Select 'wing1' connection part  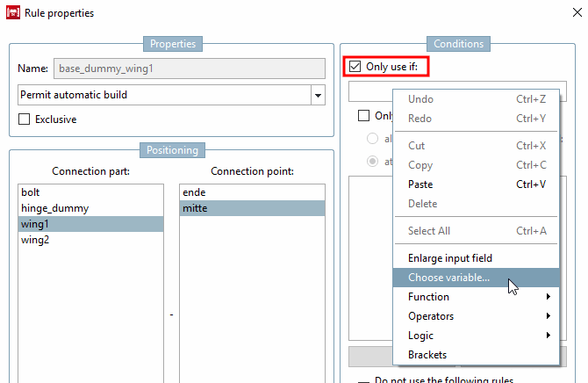point(35,224)
